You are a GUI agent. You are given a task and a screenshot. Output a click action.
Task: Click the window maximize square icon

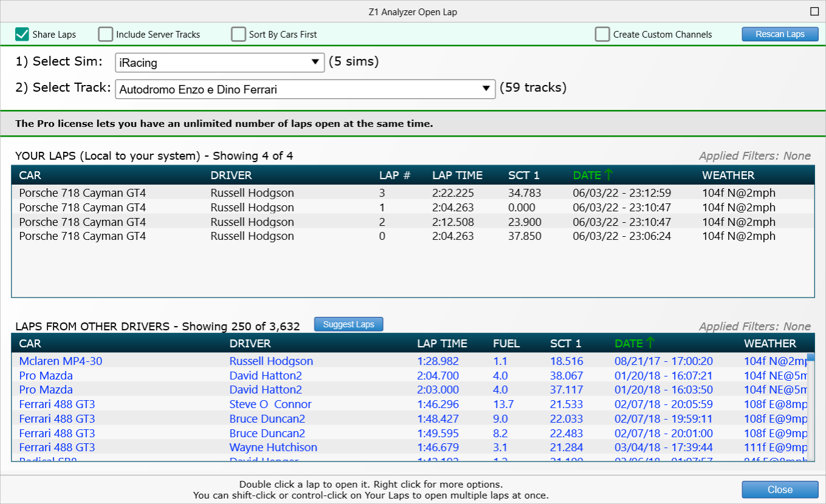(814, 12)
